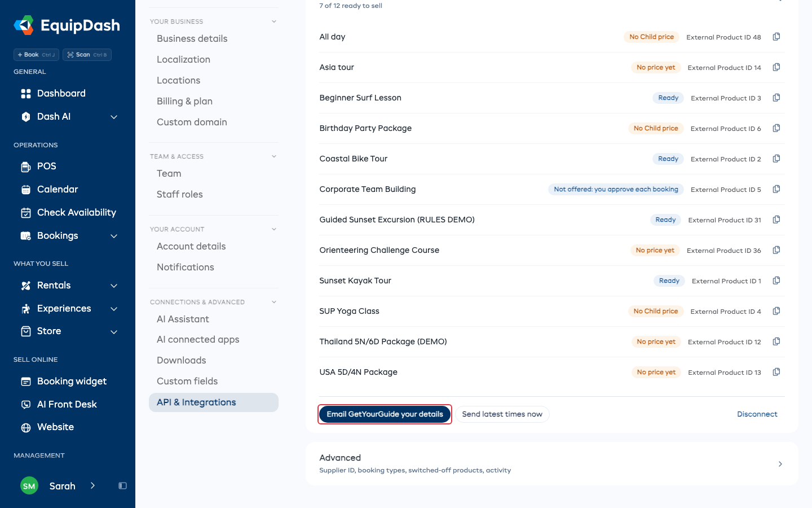Copy product ID for Sunset Kayak Tour
812x508 pixels.
pos(776,281)
